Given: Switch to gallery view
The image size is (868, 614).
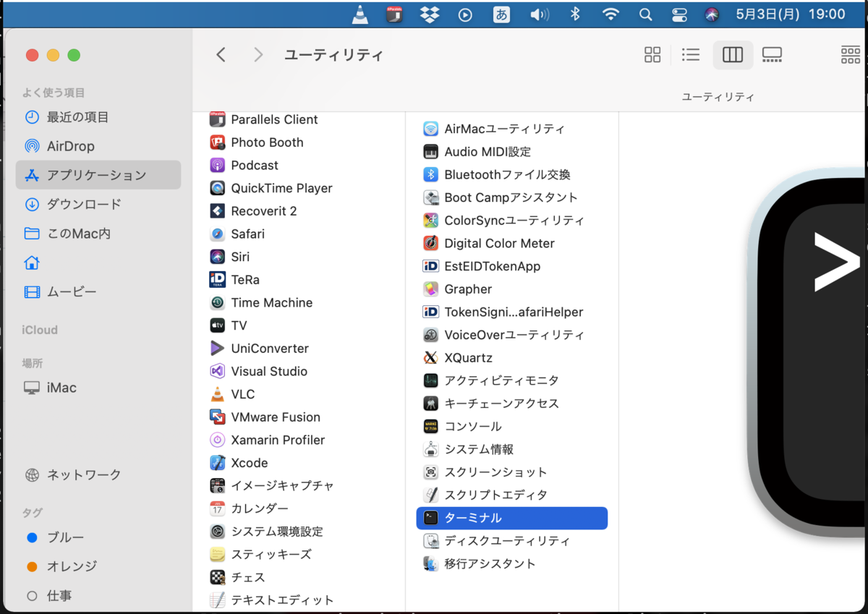Looking at the screenshot, I should pos(772,54).
